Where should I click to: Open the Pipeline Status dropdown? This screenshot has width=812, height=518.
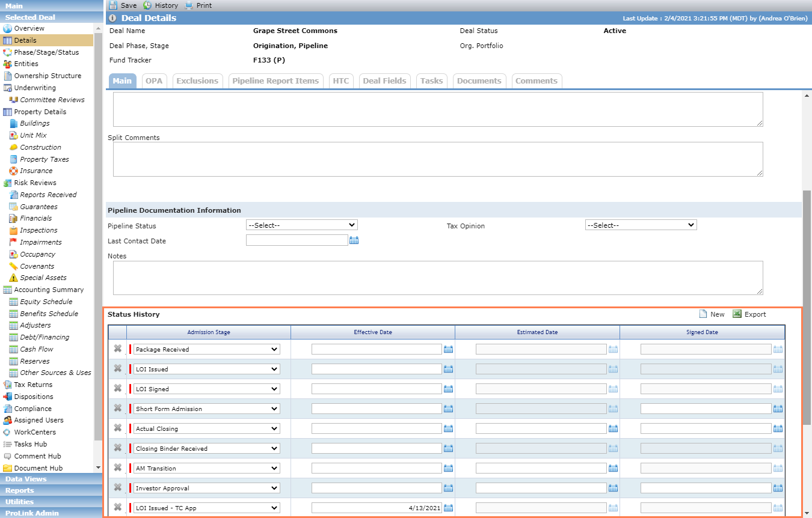coord(302,225)
